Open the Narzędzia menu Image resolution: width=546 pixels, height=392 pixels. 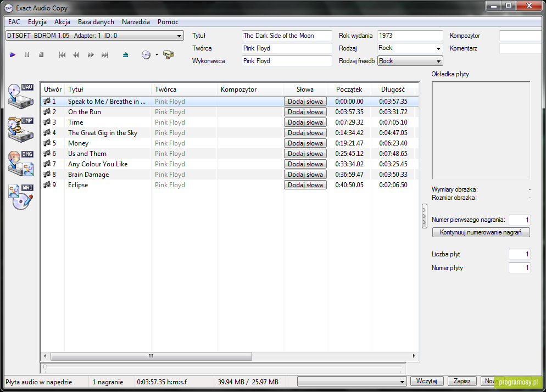pos(136,21)
